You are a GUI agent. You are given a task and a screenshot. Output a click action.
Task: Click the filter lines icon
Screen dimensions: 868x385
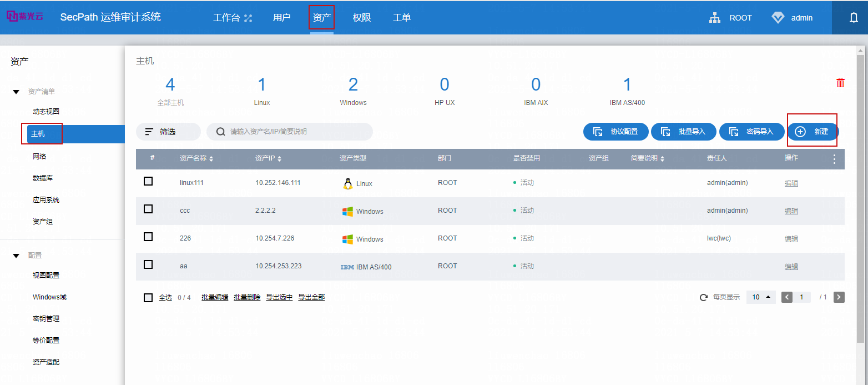coord(149,132)
